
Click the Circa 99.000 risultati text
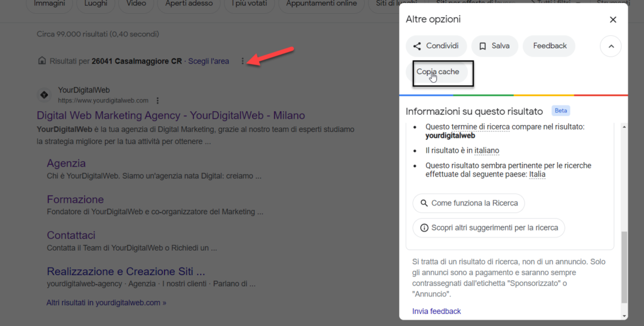(97, 34)
